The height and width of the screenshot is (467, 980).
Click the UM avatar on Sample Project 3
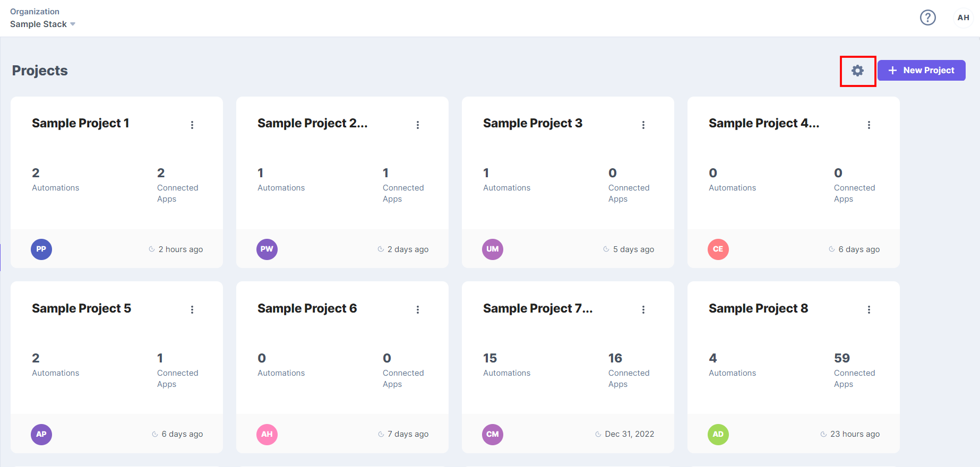(493, 249)
